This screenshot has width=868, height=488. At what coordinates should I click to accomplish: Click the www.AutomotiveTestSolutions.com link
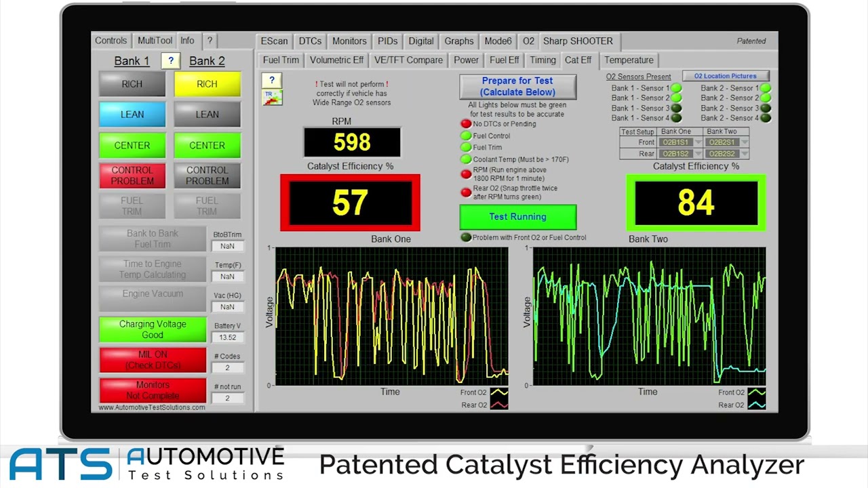coord(152,407)
